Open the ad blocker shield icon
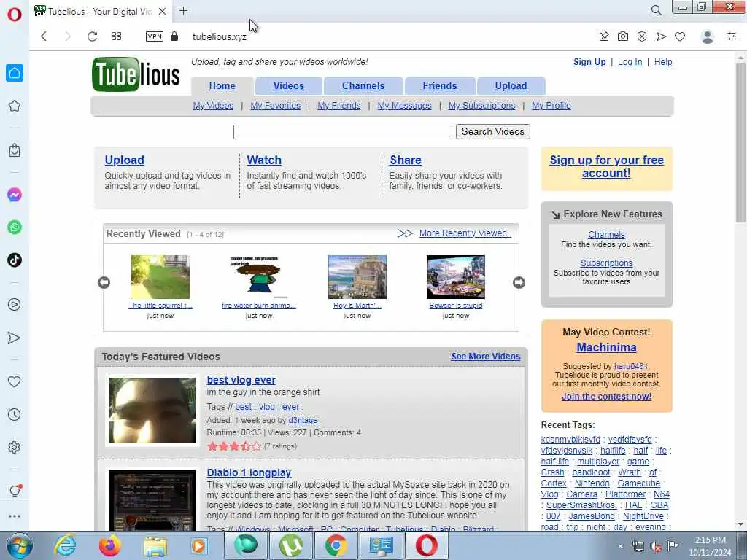The width and height of the screenshot is (747, 560). (642, 36)
